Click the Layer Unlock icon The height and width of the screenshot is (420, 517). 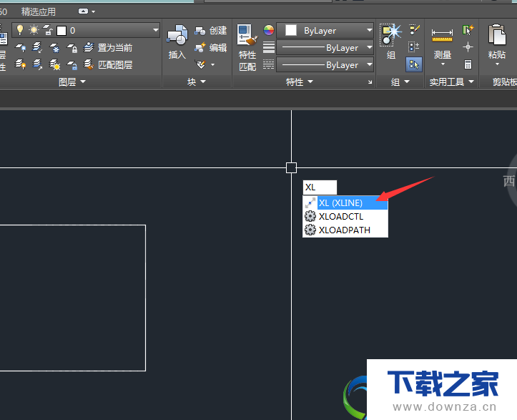click(72, 64)
